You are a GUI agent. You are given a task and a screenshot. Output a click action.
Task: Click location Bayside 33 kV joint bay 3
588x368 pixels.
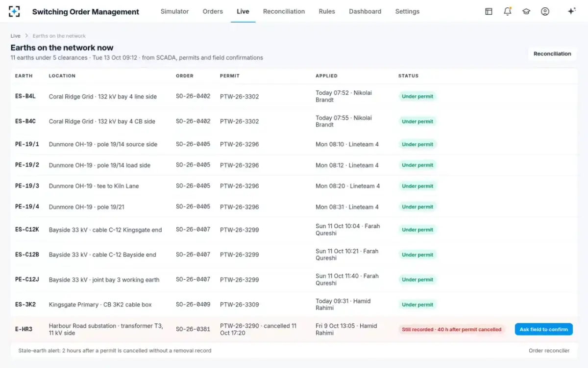(x=104, y=280)
